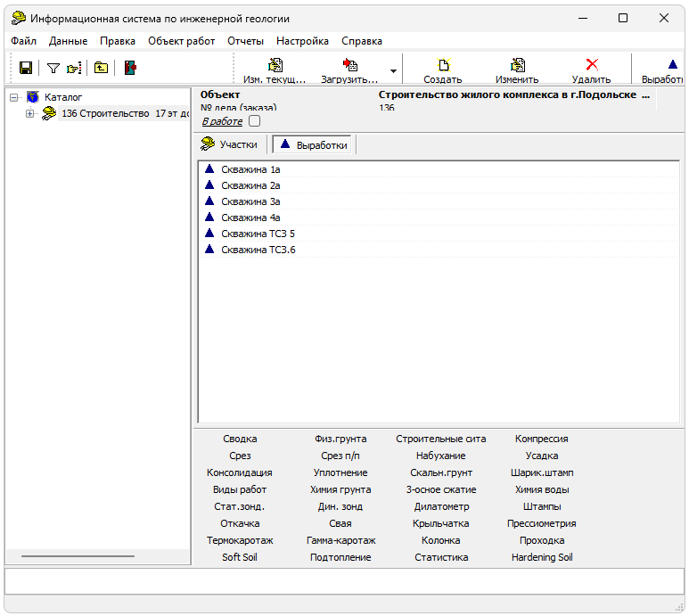Image resolution: width=689 pixels, height=616 pixels.
Task: Open the Прессиометрия section
Action: pos(542,523)
